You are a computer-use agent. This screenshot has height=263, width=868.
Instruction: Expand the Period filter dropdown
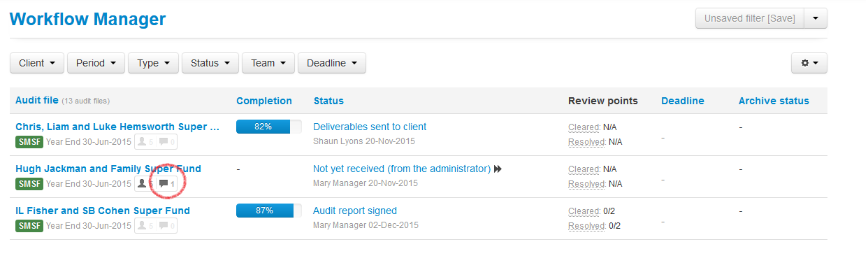pos(96,63)
